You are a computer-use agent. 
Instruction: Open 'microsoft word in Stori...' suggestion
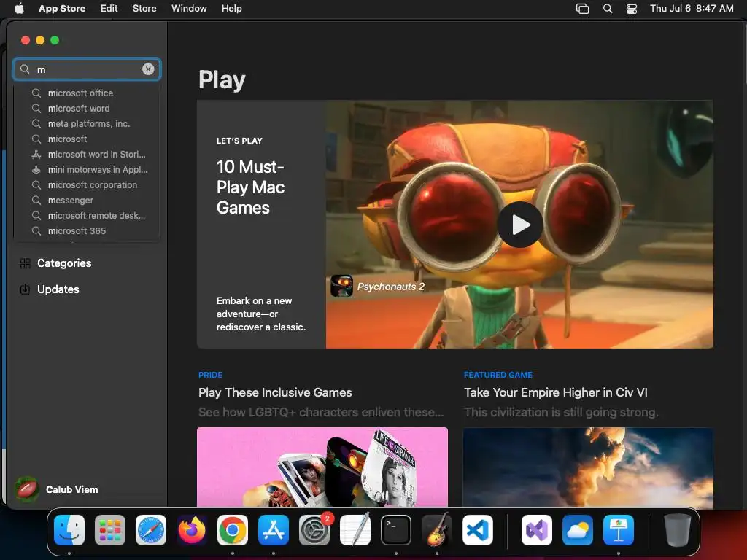tap(87, 154)
